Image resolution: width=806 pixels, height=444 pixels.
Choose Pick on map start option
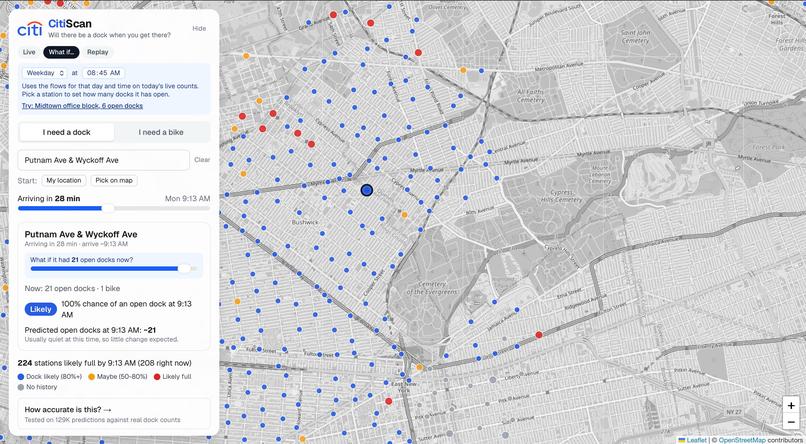[114, 180]
